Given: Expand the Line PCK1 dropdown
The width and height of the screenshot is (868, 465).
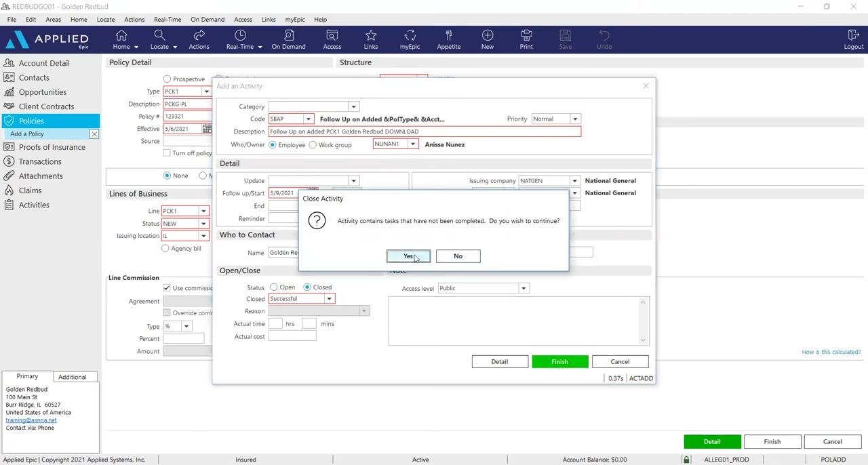Looking at the screenshot, I should pyautogui.click(x=203, y=211).
